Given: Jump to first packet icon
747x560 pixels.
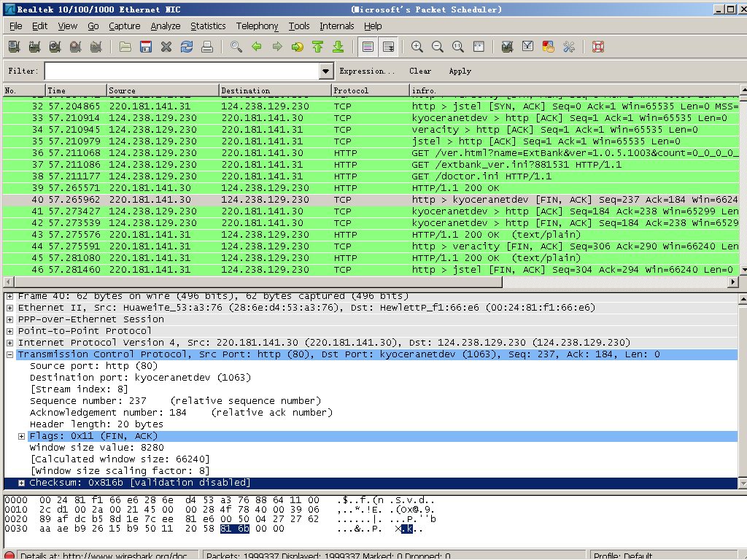Looking at the screenshot, I should pos(318,47).
